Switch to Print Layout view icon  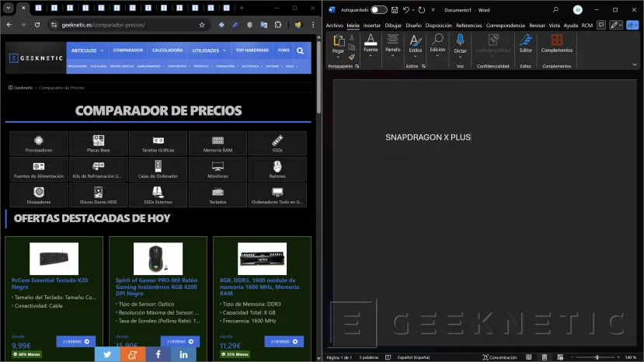[x=545, y=357]
